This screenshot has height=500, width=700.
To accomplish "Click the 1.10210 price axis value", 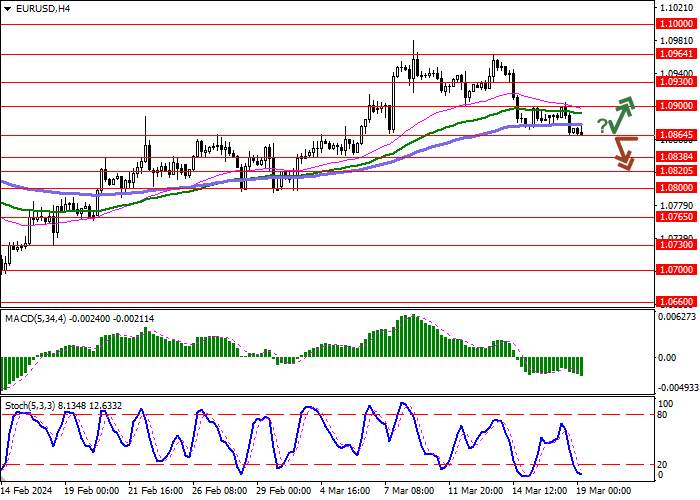I will pyautogui.click(x=677, y=8).
